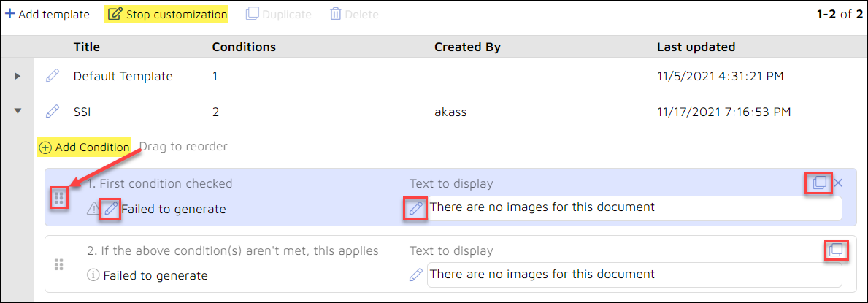This screenshot has height=303, width=868.
Task: Click the pencil icon beside SSI template
Action: [x=52, y=111]
